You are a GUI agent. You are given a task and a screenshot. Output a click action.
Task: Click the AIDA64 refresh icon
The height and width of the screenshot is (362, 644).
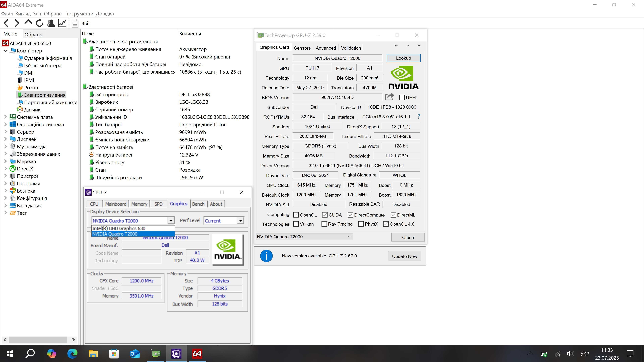tap(40, 23)
